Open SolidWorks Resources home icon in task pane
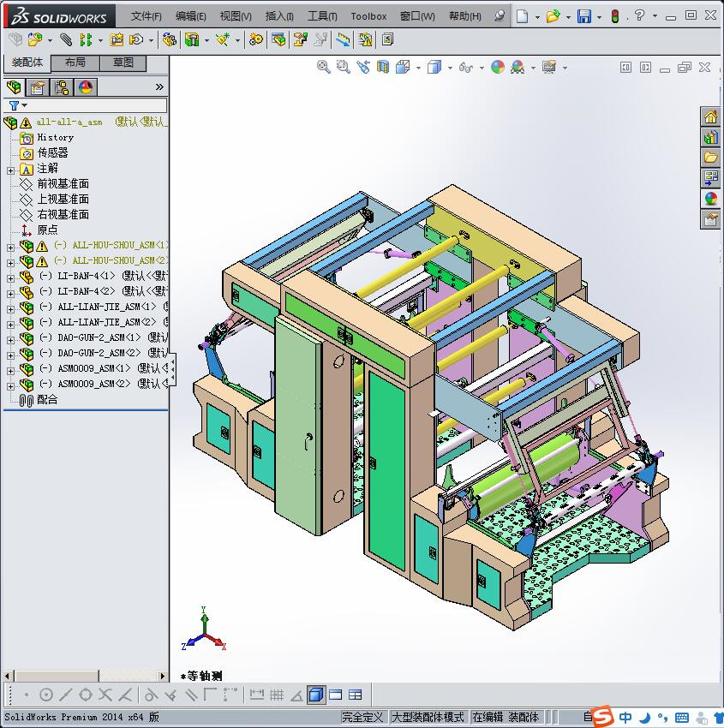 (710, 117)
